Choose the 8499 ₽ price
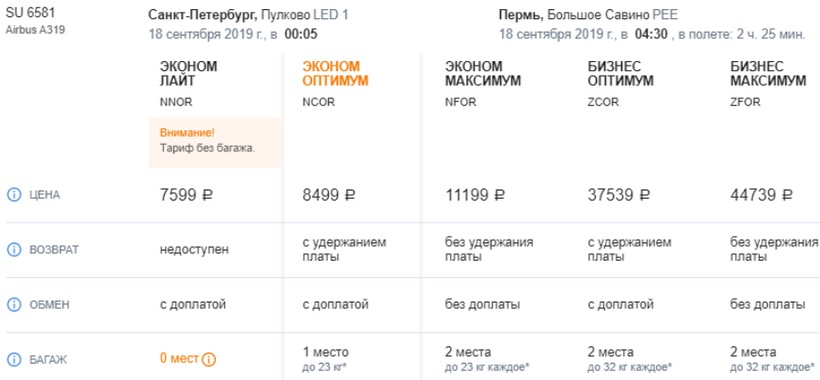The height and width of the screenshot is (380, 820). (329, 195)
